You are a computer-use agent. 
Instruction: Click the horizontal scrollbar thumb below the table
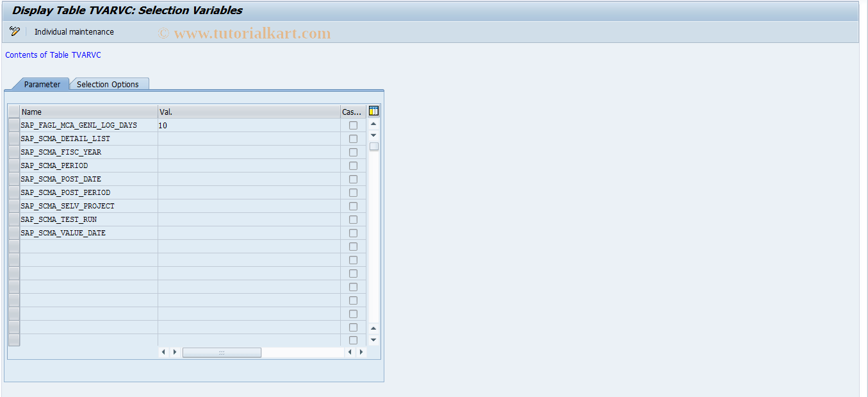tap(222, 351)
